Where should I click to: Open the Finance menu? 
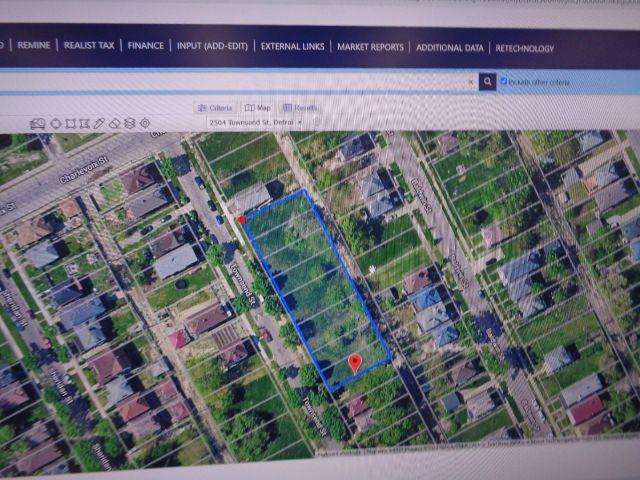(145, 46)
